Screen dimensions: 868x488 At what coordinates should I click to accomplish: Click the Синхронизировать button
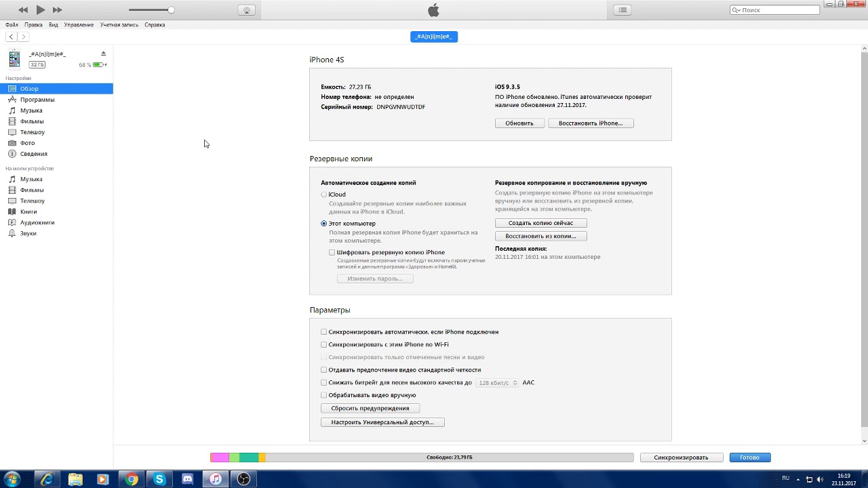[682, 457]
